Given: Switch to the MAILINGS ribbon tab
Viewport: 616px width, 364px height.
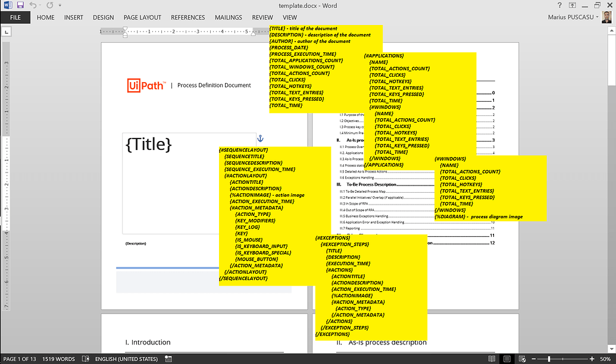Looking at the screenshot, I should pos(228,17).
